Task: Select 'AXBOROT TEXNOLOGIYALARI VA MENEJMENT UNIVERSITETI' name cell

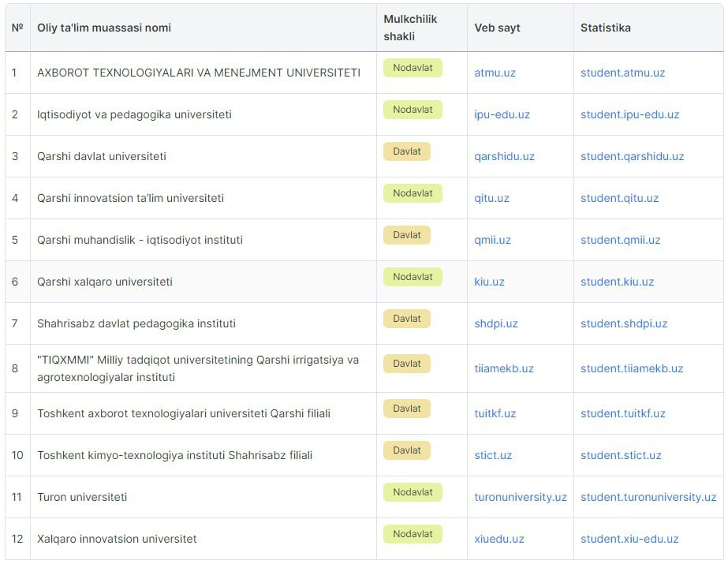Action: (x=203, y=73)
